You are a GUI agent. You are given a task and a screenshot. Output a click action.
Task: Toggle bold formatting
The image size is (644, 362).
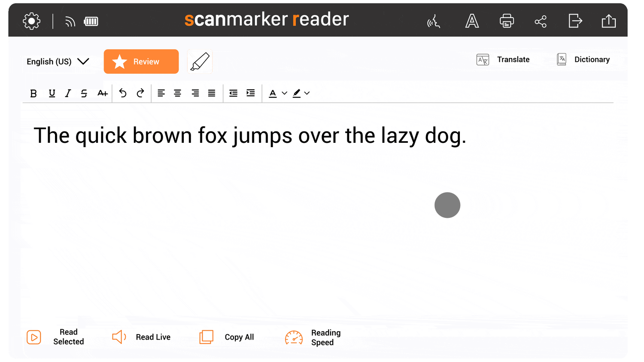click(33, 94)
